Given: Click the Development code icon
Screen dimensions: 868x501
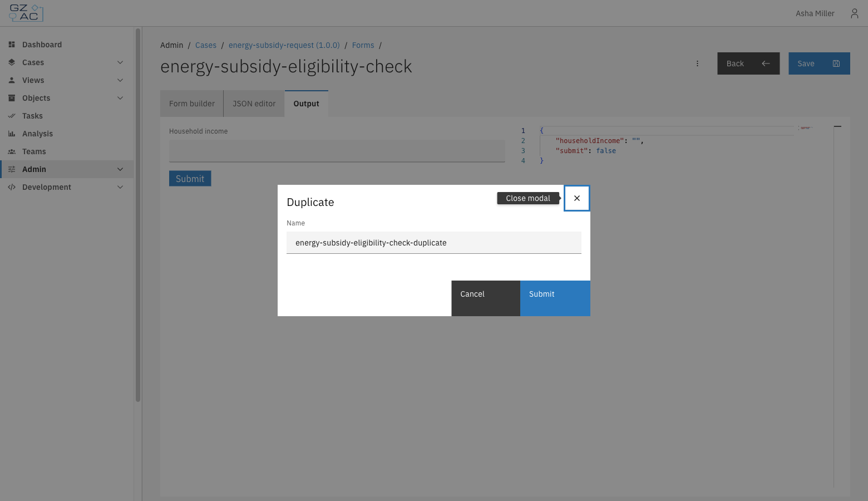Looking at the screenshot, I should (x=12, y=187).
